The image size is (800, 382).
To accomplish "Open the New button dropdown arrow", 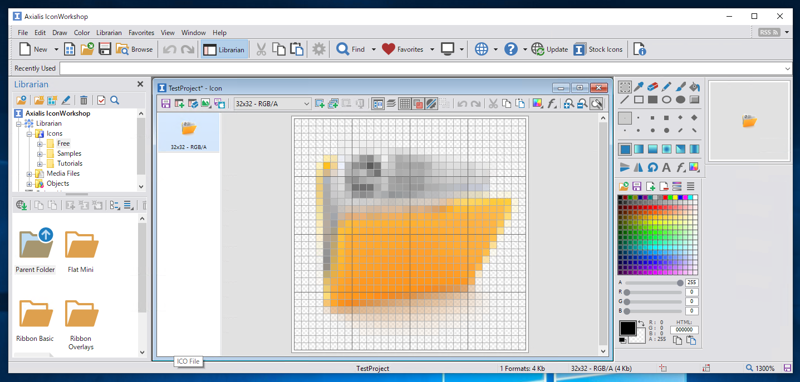I will [x=56, y=49].
